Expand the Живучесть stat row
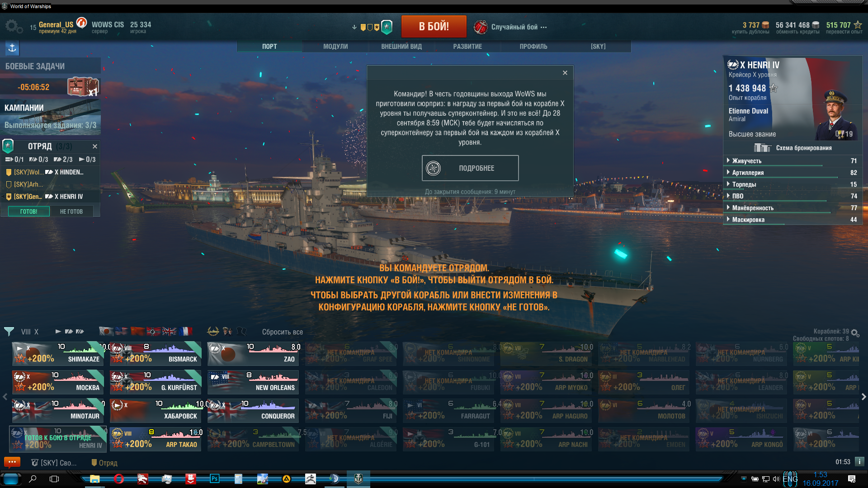This screenshot has width=868, height=488. [x=793, y=161]
